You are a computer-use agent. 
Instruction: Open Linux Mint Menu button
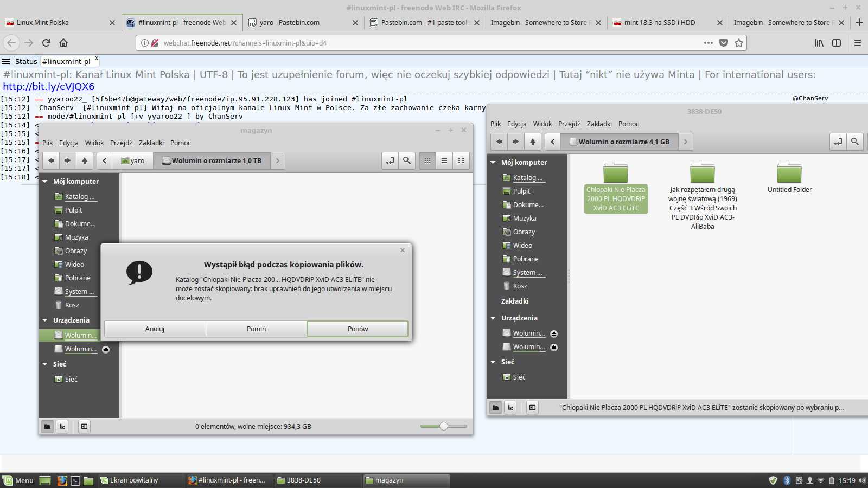(x=18, y=480)
